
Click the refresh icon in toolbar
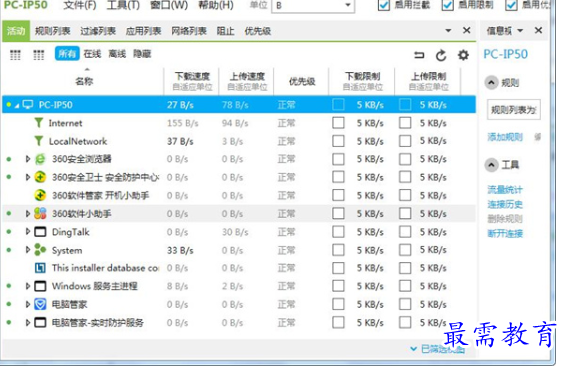pyautogui.click(x=441, y=55)
